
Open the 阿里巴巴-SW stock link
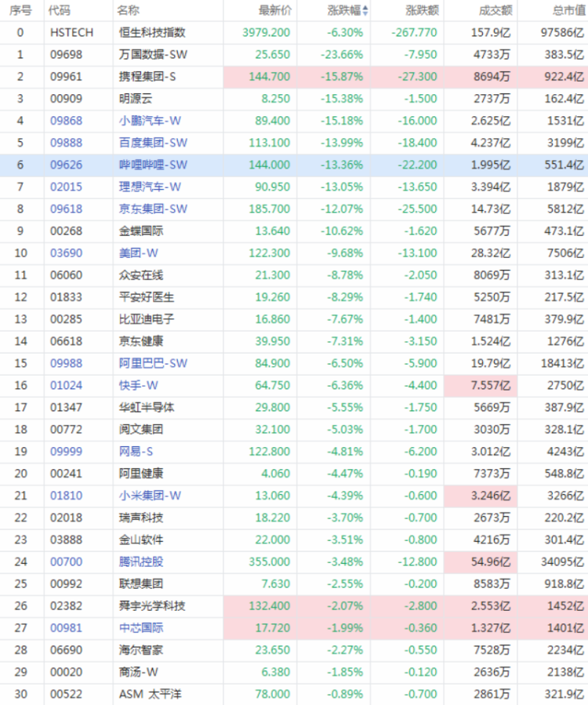(x=153, y=363)
